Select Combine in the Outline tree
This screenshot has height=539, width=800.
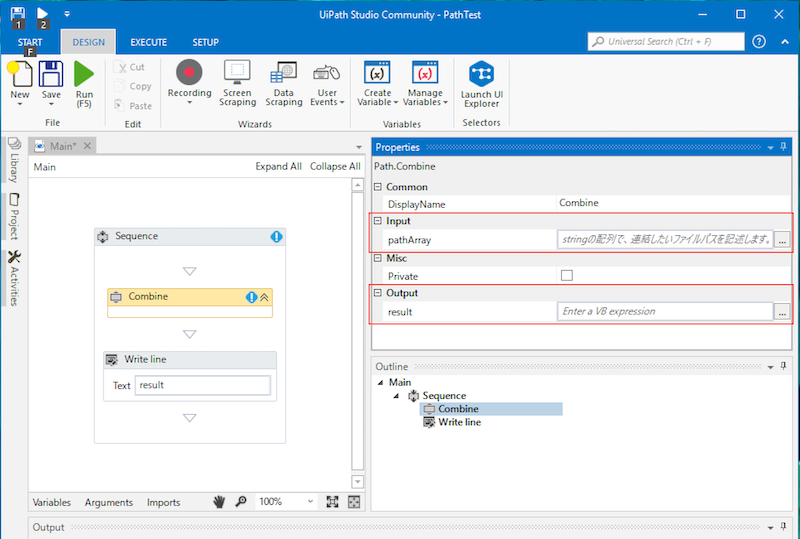(x=458, y=409)
